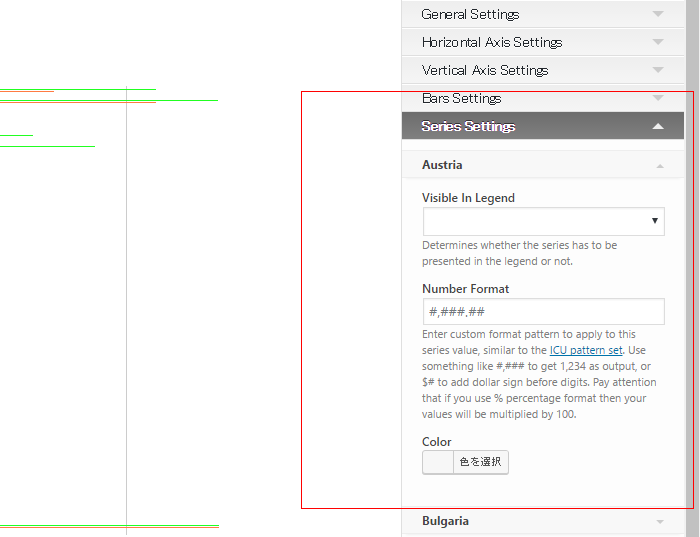Screen dimensions: 700x537
Task: Expand the General Settings section
Action: tap(542, 14)
